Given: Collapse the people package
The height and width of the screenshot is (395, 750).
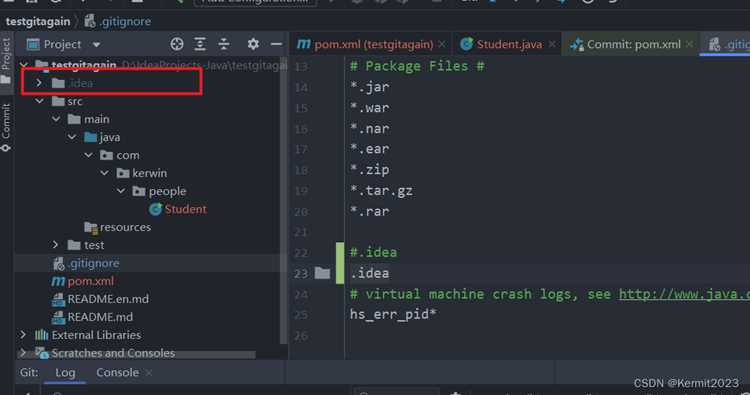Looking at the screenshot, I should pyautogui.click(x=121, y=191).
